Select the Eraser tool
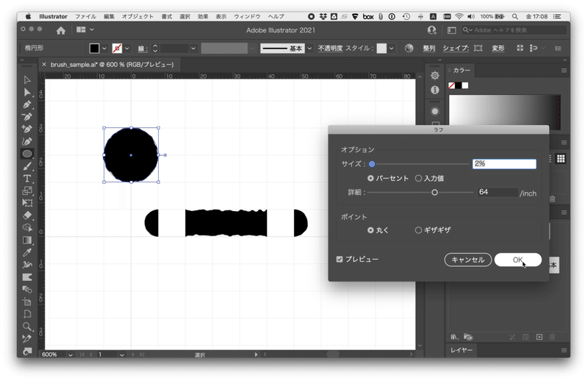Image resolution: width=588 pixels, height=381 pixels. [x=27, y=216]
